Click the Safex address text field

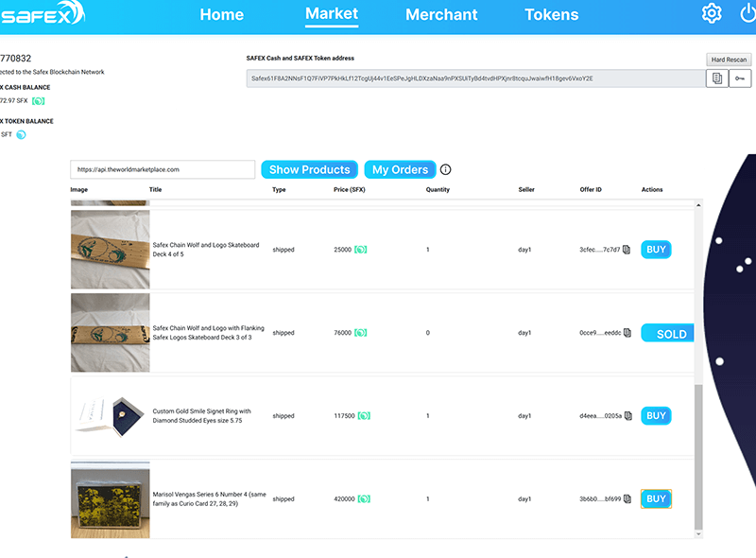[476, 78]
